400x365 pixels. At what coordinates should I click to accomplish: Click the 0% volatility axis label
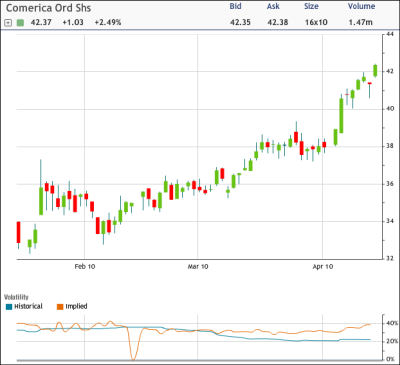pyautogui.click(x=391, y=359)
